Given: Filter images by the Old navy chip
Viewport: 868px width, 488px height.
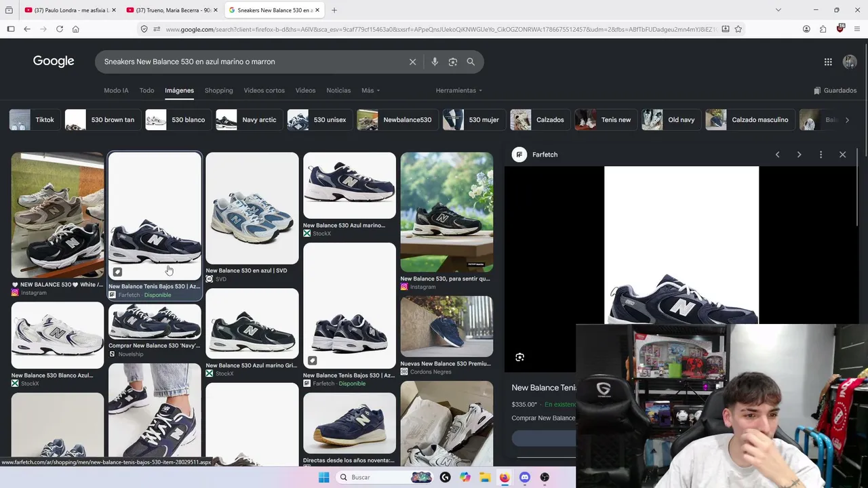Looking at the screenshot, I should [x=671, y=120].
